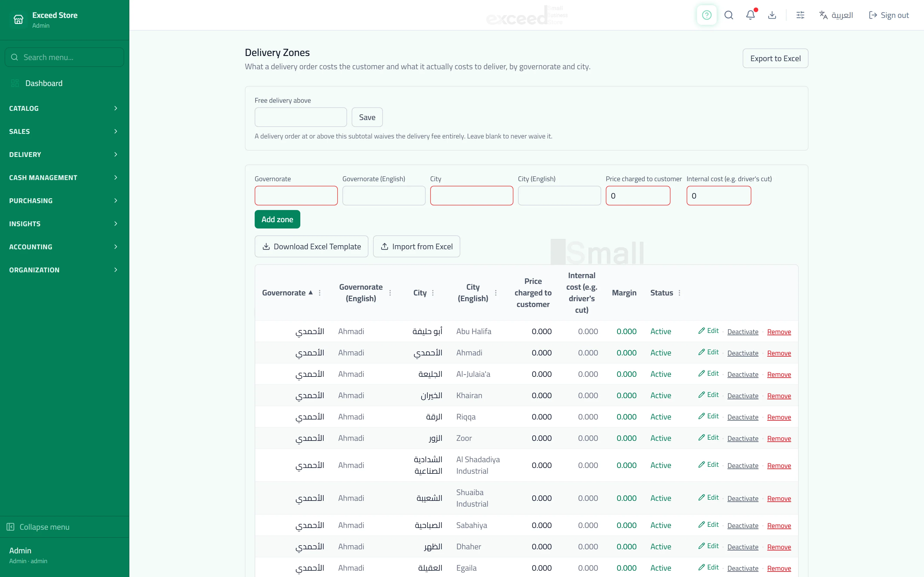This screenshot has width=924, height=577.
Task: Click the store logo icon in sidebar
Action: coord(18,19)
